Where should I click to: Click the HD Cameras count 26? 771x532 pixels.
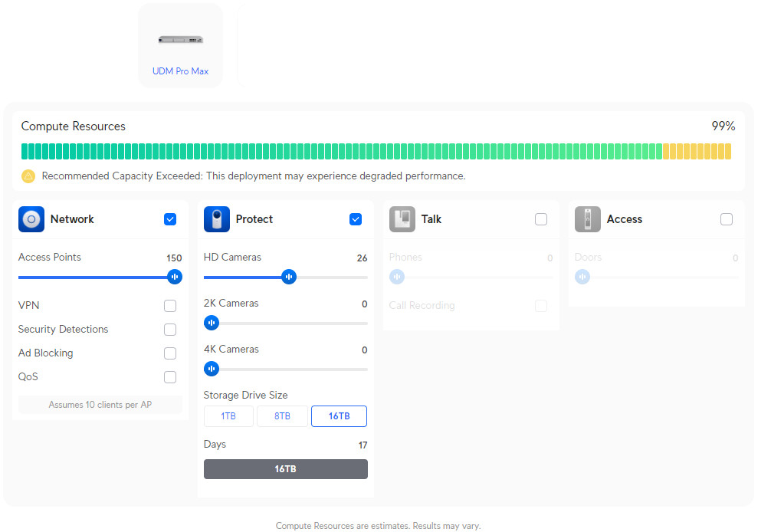click(362, 258)
